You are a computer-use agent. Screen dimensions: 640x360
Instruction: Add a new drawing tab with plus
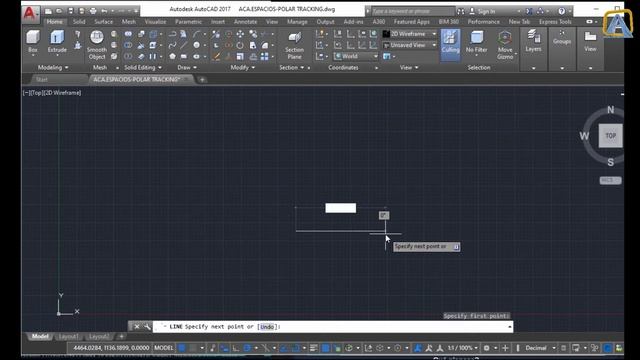[x=202, y=80]
